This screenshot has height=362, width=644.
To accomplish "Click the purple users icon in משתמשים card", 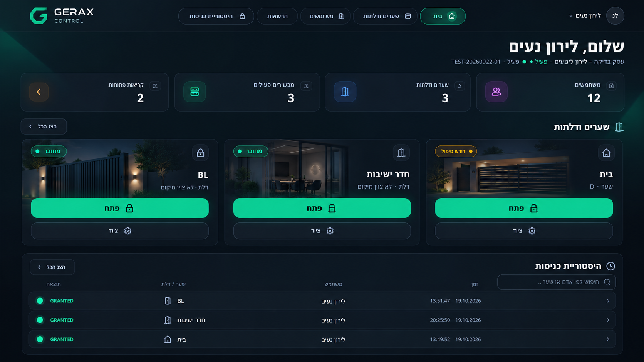I will pos(496,92).
